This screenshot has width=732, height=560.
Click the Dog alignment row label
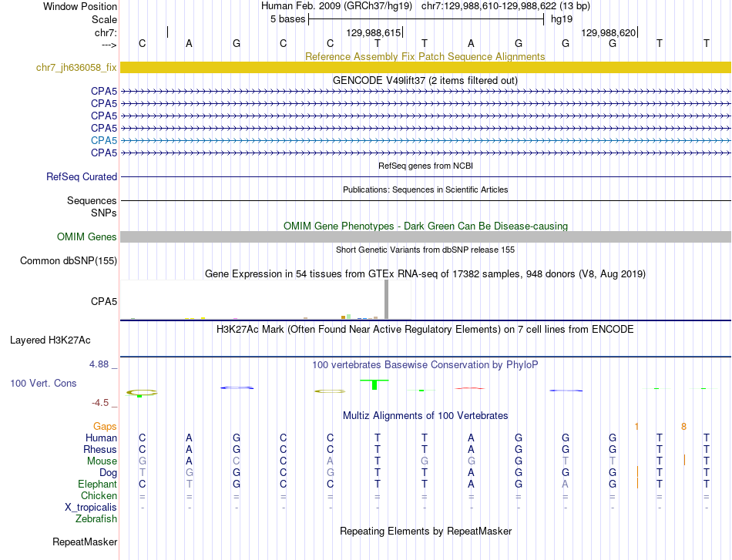(x=108, y=473)
